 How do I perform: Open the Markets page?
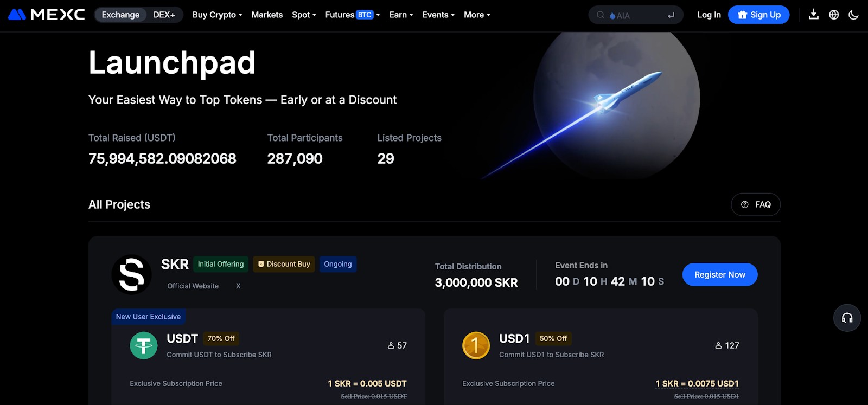tap(267, 15)
